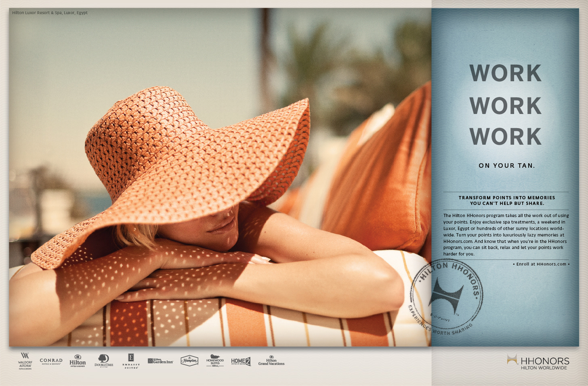
Task: Click the Conrad Hotels & Resorts logo
Action: coord(51,361)
